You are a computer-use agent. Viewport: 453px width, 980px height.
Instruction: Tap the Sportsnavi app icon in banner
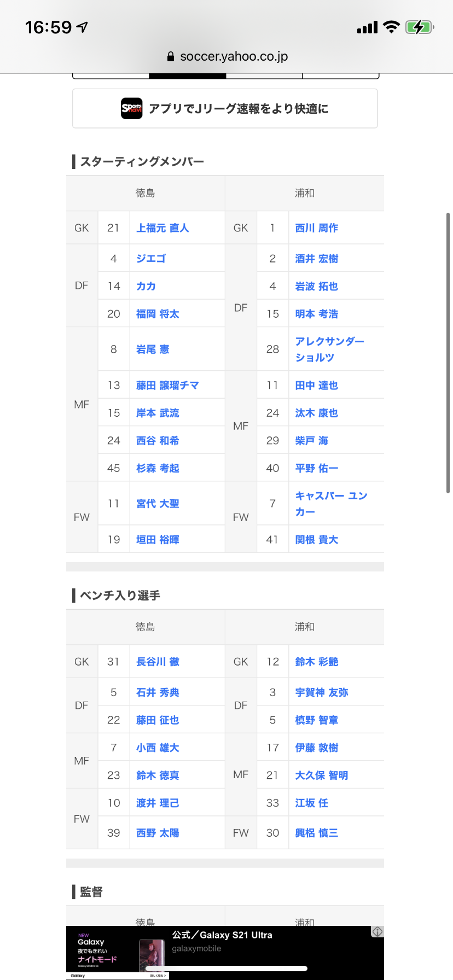pos(132,108)
